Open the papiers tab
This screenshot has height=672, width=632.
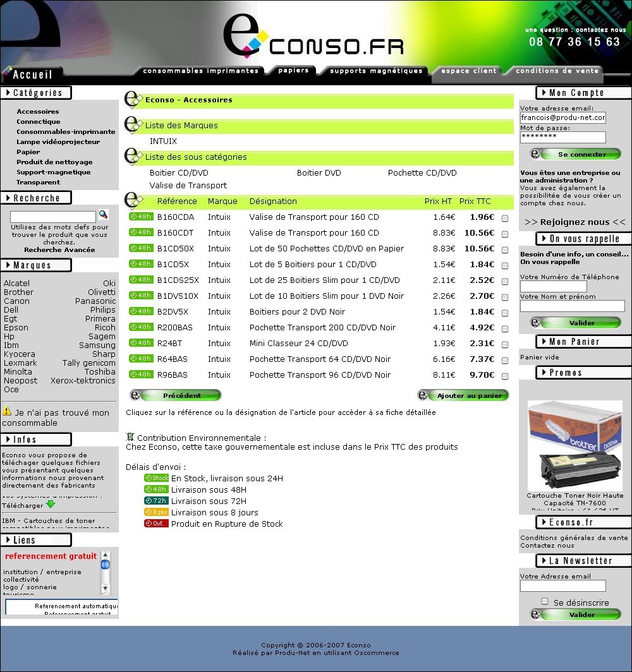click(293, 70)
